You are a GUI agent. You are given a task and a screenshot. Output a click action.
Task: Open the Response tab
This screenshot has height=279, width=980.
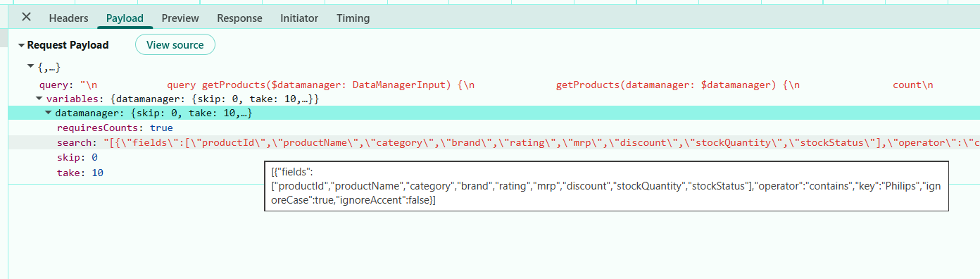coord(239,18)
